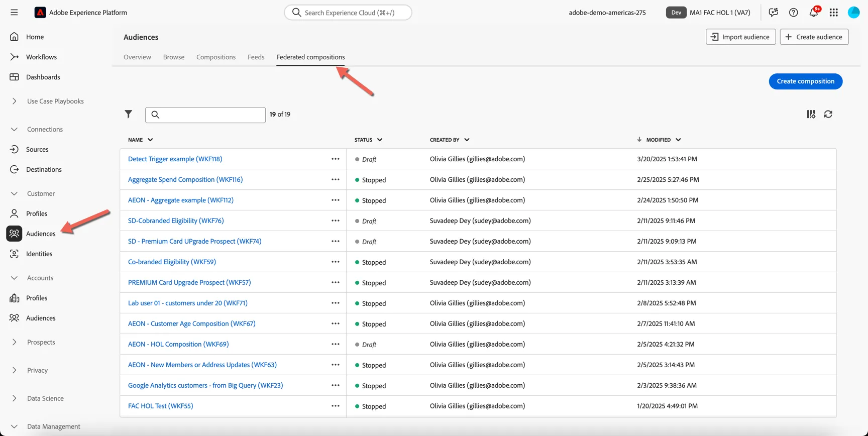
Task: Switch to the Overview tab
Action: pos(137,57)
